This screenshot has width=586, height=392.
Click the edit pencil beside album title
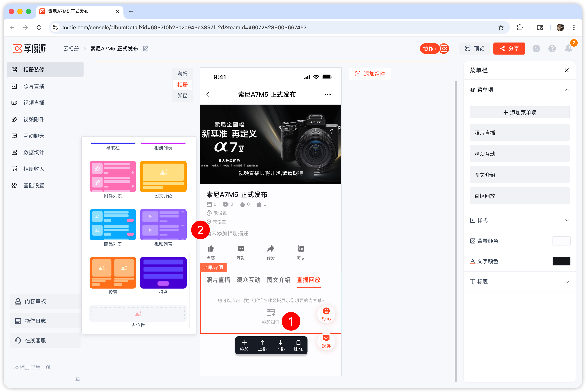(x=146, y=49)
